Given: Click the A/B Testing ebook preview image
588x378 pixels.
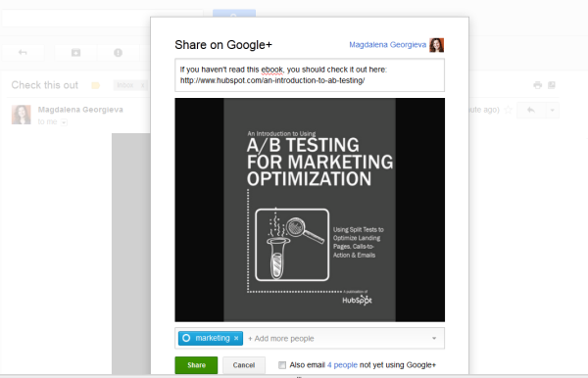Looking at the screenshot, I should 310,210.
